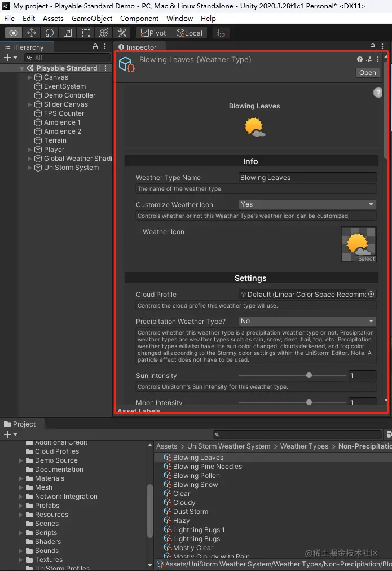
Task: Open the Customize Weather Icon dropdown
Action: (307, 204)
